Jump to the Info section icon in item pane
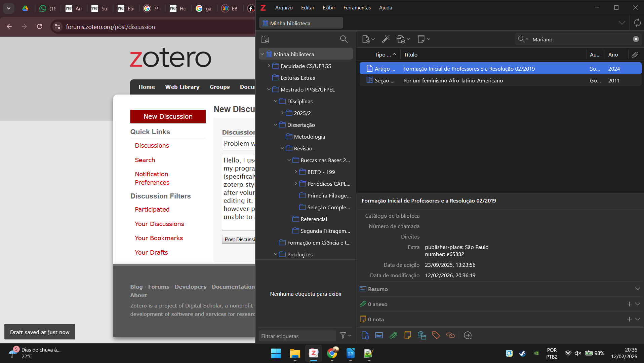Screen dimensions: 644x363 (x=365, y=335)
